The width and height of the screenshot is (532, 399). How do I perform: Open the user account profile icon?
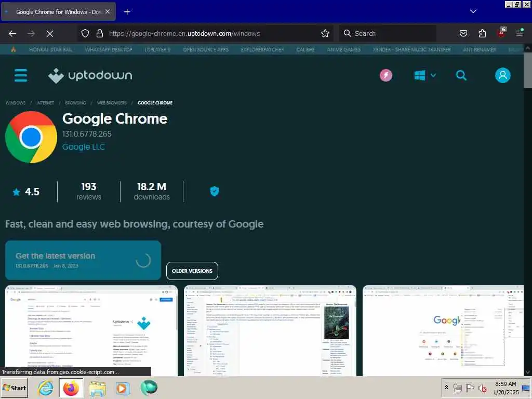tap(502, 75)
